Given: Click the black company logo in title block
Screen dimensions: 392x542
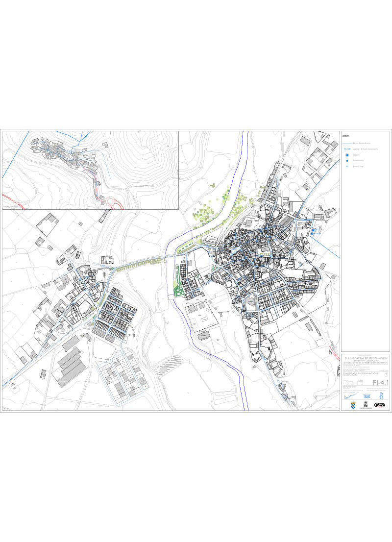Looking at the screenshot, I should [380, 405].
